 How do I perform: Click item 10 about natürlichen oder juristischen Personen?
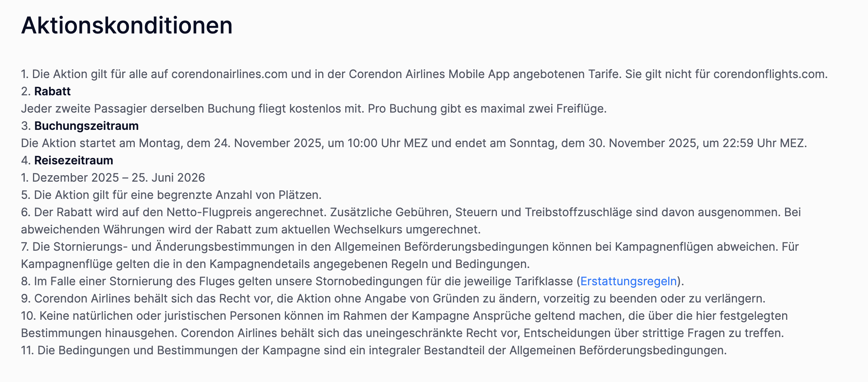pos(404,316)
